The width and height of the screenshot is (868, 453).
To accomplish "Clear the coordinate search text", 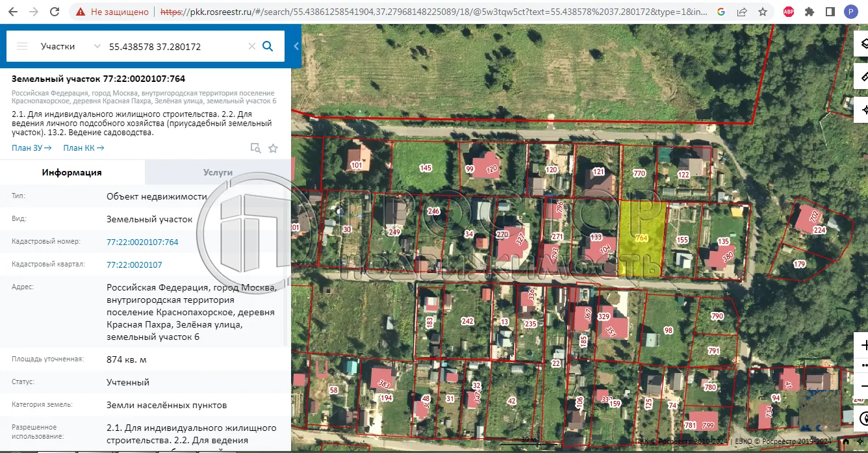I will pos(251,46).
